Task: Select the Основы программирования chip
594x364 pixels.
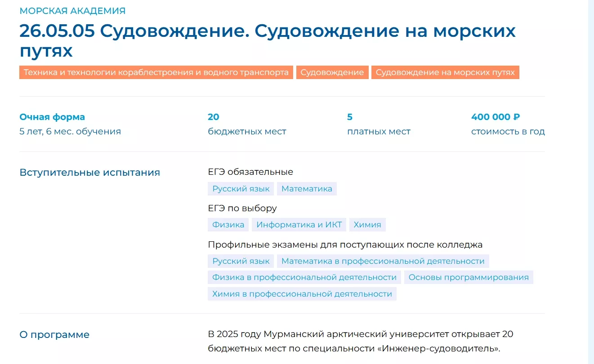Action: click(x=469, y=277)
